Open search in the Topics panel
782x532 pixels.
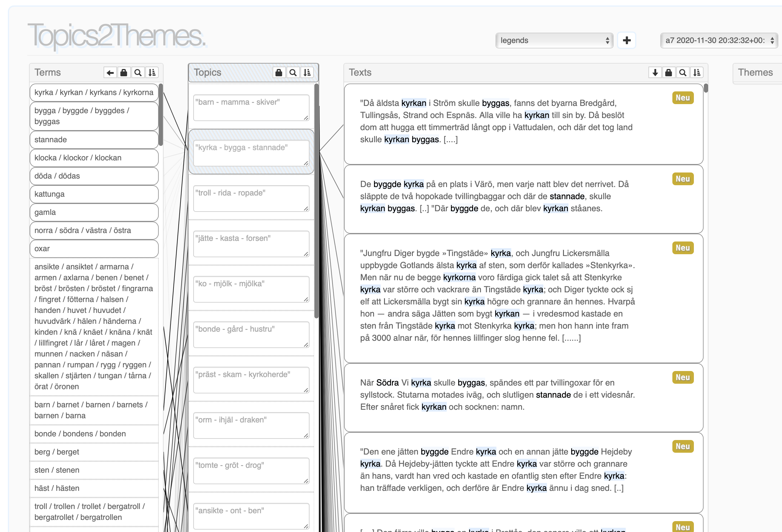(293, 73)
